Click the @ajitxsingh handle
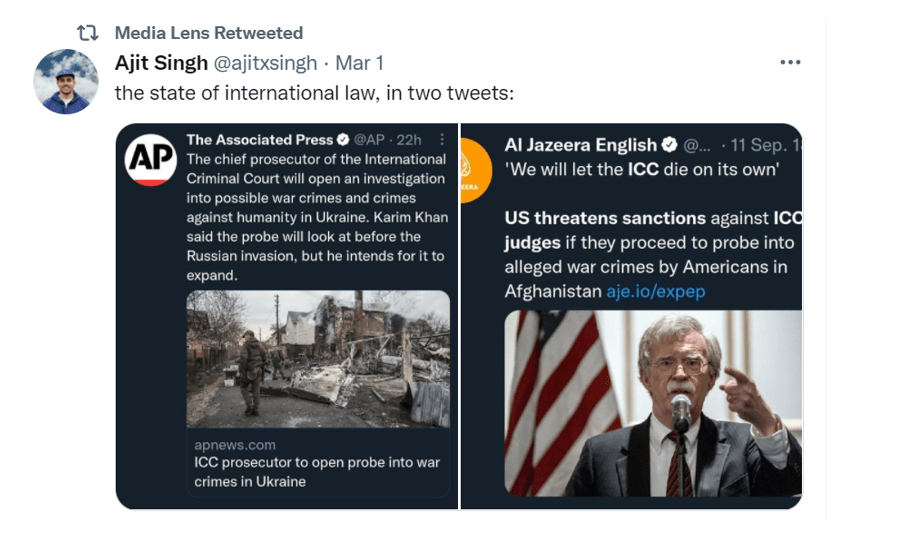The height and width of the screenshot is (547, 898). click(265, 63)
